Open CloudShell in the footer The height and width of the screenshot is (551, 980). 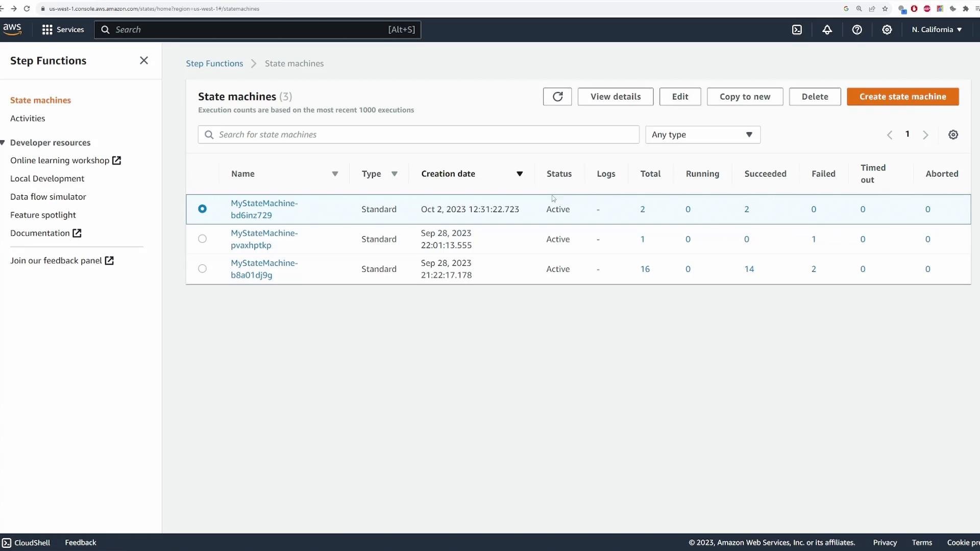tap(26, 542)
